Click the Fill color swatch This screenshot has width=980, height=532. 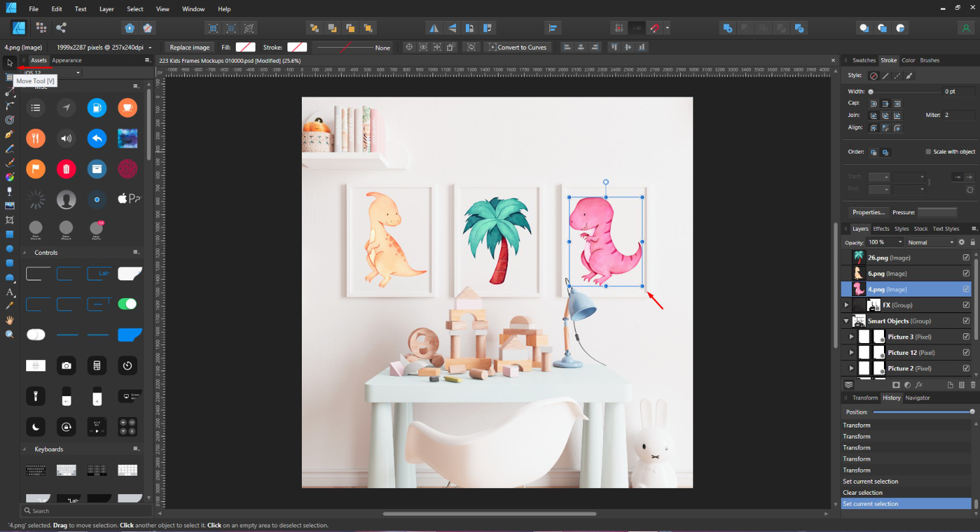[246, 47]
